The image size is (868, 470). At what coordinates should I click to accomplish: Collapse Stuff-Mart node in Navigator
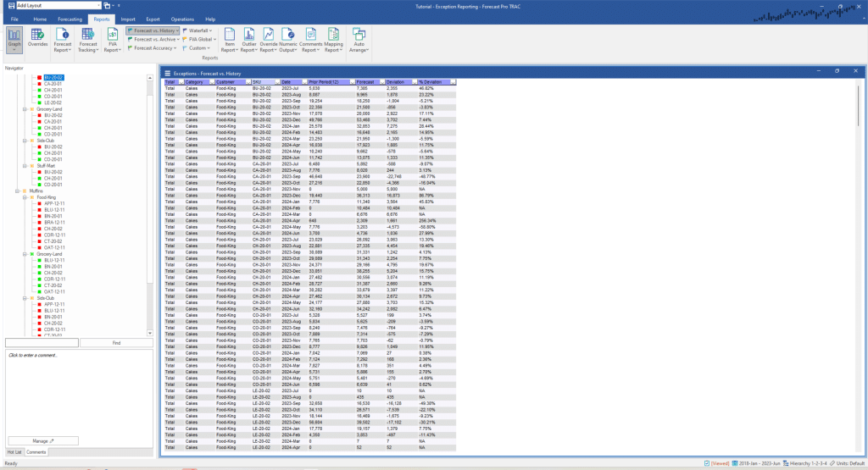click(25, 166)
